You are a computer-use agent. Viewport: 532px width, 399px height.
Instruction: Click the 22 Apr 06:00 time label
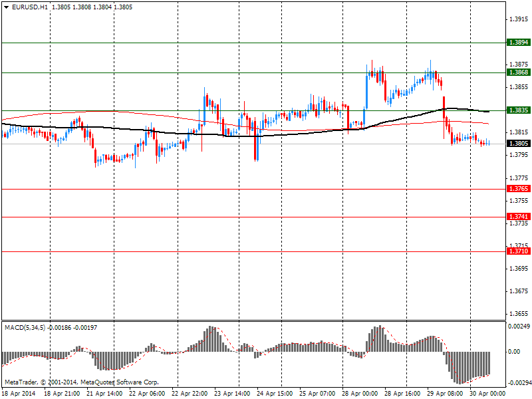tap(147, 394)
